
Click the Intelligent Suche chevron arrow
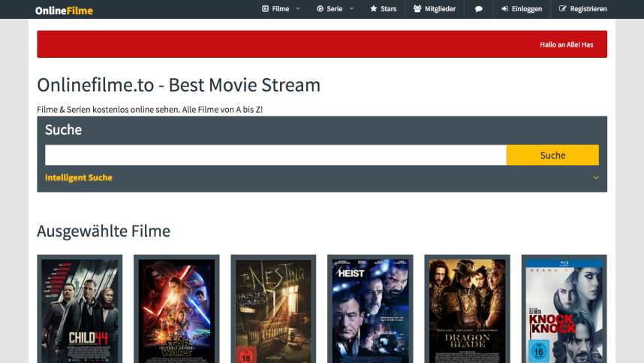pyautogui.click(x=596, y=177)
